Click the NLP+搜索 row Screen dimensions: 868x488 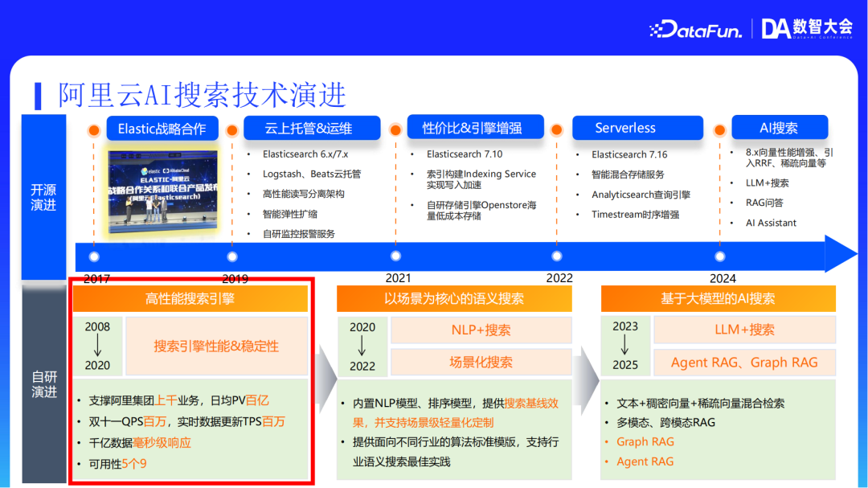(x=481, y=330)
